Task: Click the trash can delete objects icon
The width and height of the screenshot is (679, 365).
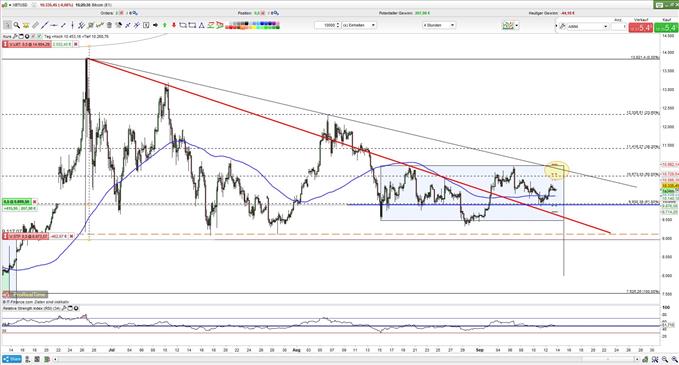Action: [x=109, y=25]
